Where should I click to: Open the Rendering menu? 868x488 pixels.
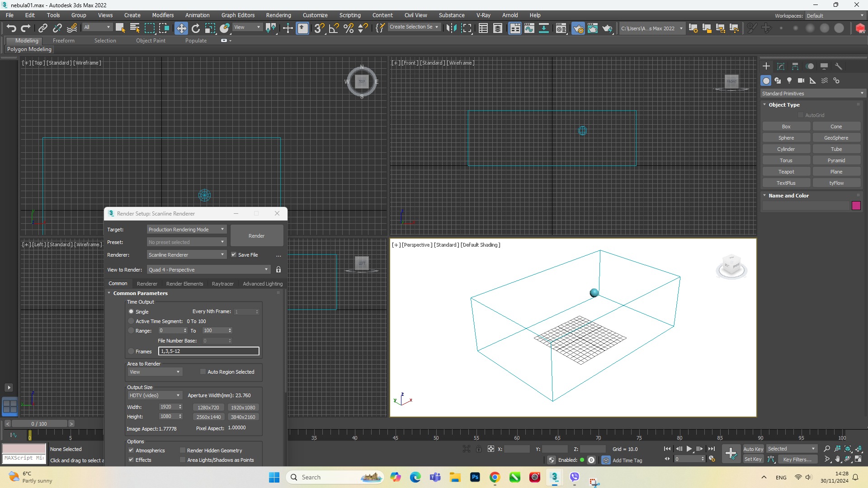[x=278, y=15]
